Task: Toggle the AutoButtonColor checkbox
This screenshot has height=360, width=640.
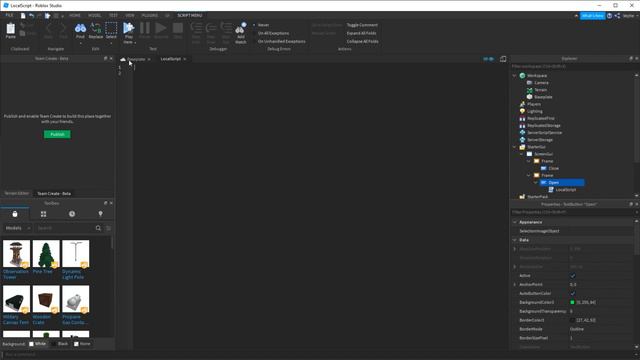Action: [x=573, y=293]
